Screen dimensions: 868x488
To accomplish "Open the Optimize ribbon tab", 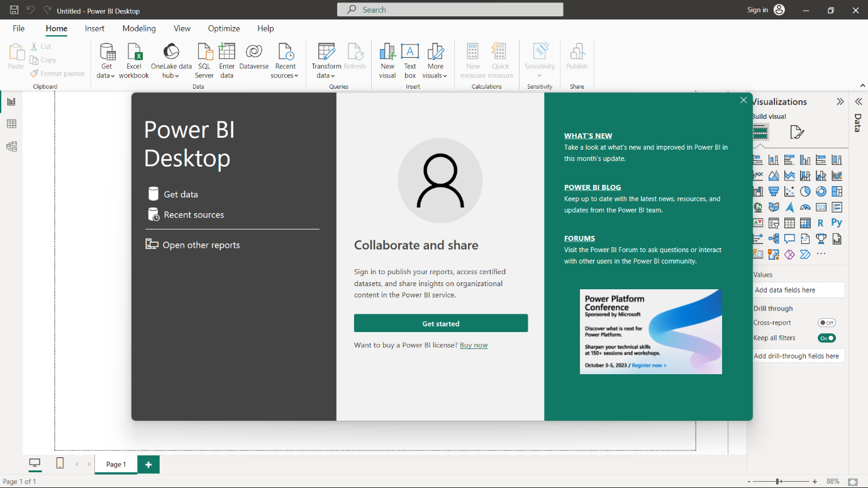I will [224, 28].
